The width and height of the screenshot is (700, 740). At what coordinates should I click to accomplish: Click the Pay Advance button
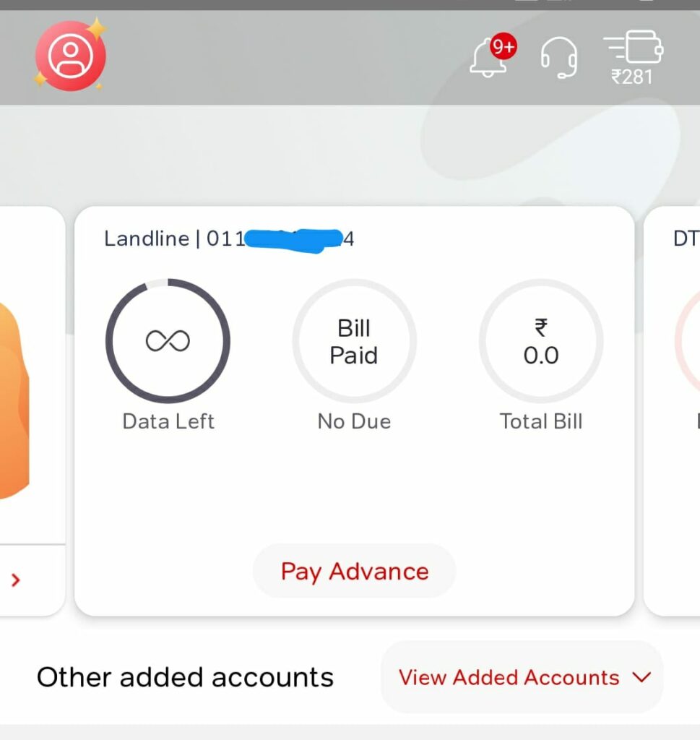[x=354, y=571]
